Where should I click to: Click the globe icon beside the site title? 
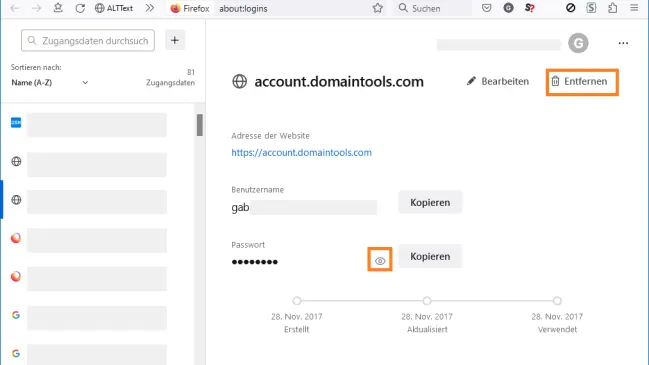(239, 82)
